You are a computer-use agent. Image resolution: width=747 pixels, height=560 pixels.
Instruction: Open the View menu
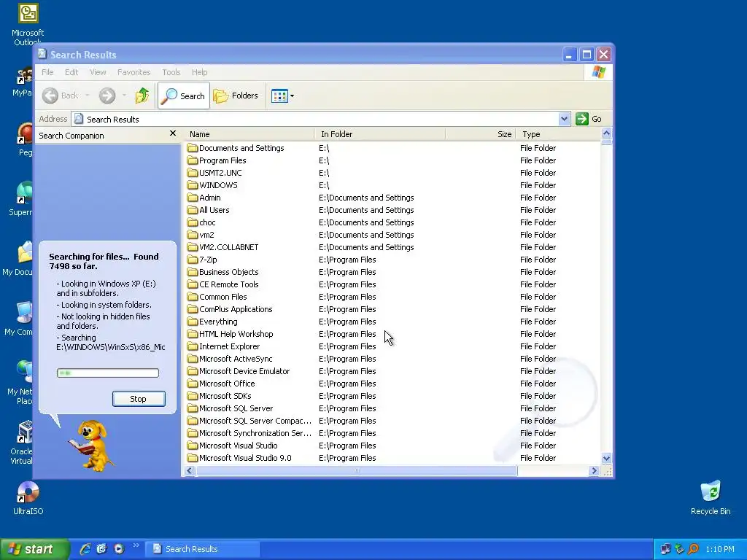point(98,72)
